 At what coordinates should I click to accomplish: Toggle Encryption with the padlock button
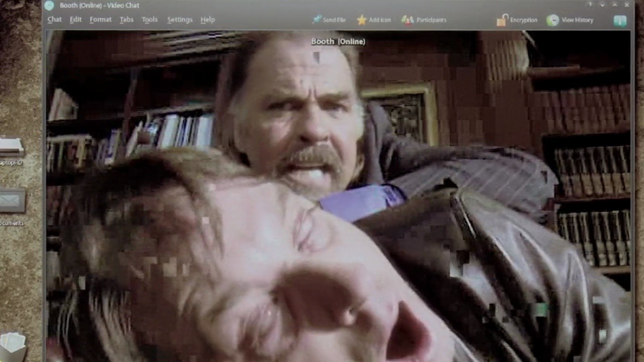click(517, 20)
